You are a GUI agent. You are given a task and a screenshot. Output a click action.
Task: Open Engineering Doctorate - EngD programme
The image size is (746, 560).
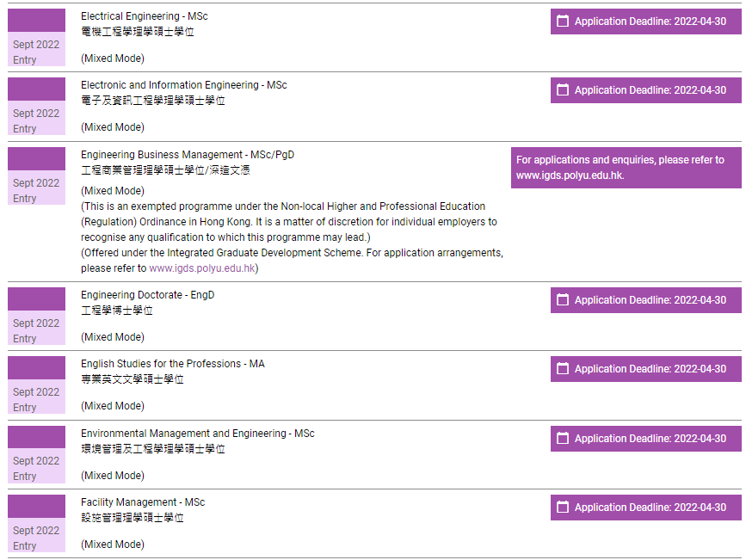(147, 295)
